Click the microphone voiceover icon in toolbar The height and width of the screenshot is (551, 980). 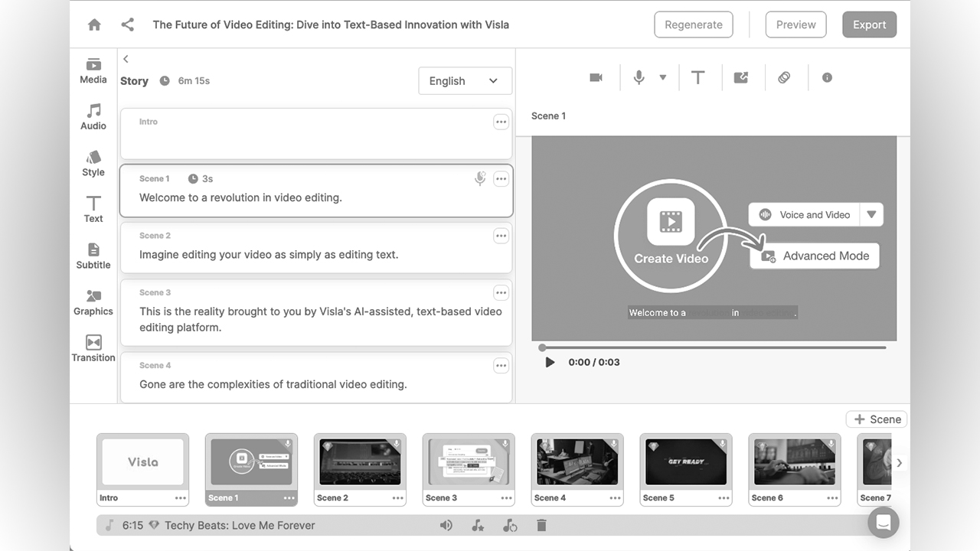pyautogui.click(x=639, y=77)
